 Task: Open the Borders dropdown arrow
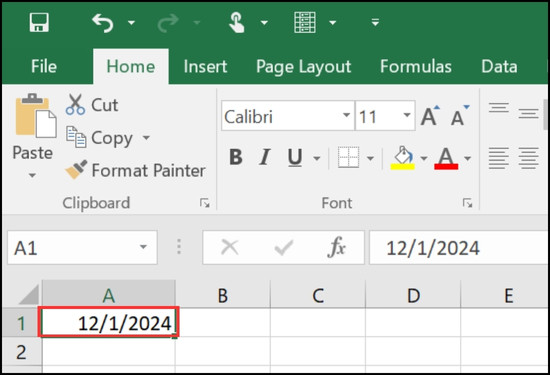coord(370,159)
